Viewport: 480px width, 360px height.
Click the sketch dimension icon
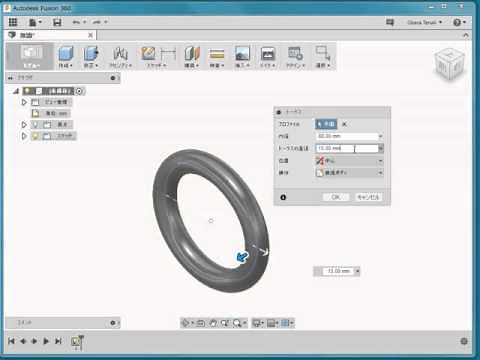[x=168, y=53]
